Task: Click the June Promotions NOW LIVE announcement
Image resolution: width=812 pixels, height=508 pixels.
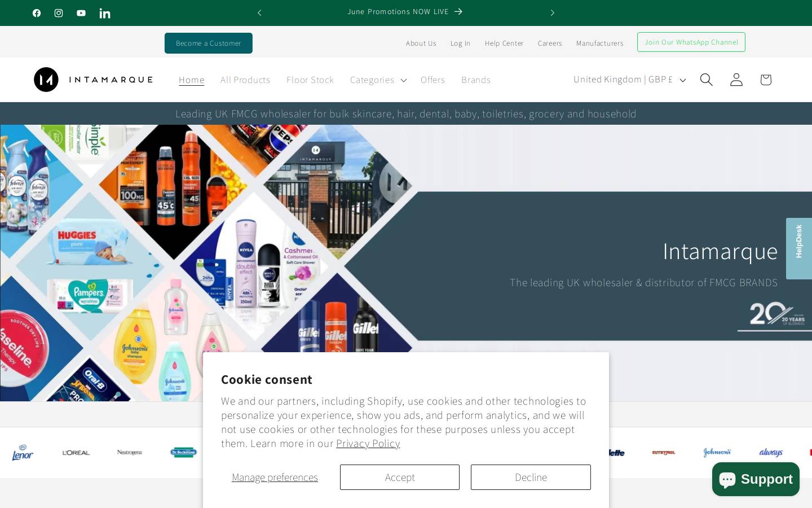Action: (405, 11)
